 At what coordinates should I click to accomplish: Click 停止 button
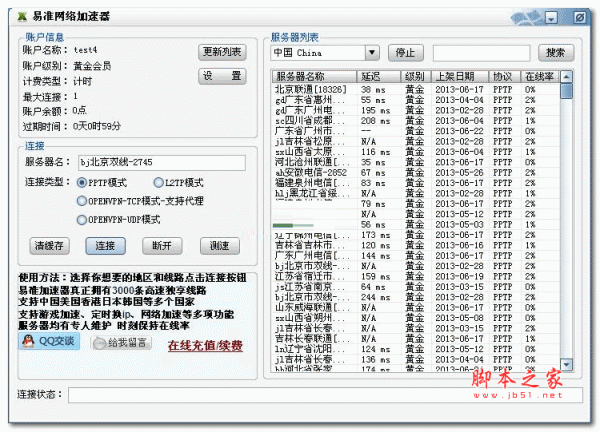[x=406, y=53]
